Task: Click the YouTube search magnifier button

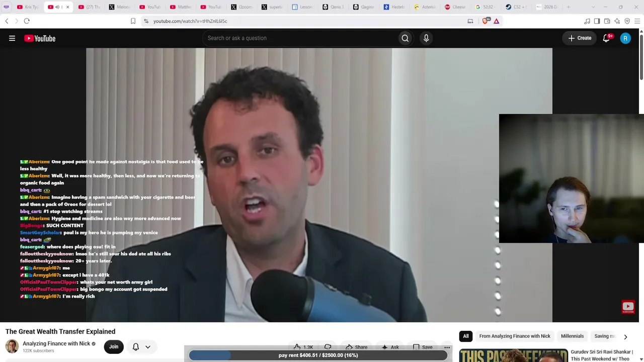Action: tap(405, 38)
